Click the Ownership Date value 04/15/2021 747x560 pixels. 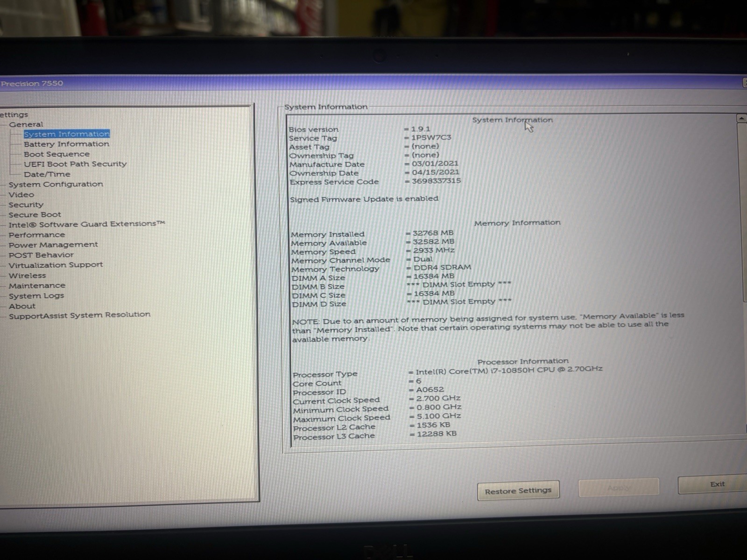436,172
